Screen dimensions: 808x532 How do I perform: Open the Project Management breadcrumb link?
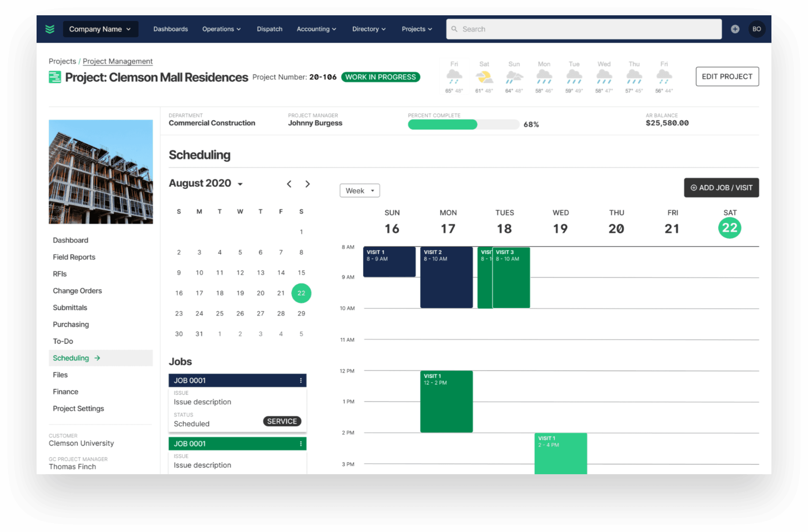click(x=118, y=61)
